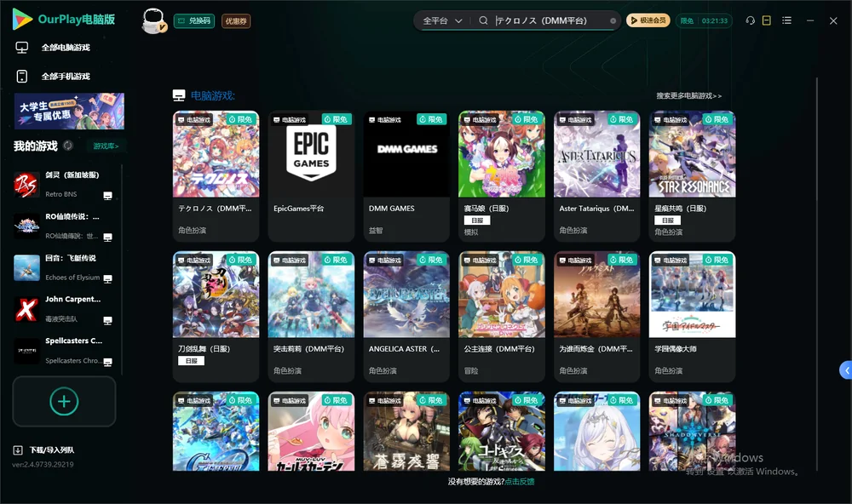The height and width of the screenshot is (504, 852).
Task: Open customer service headset icon
Action: pos(750,20)
